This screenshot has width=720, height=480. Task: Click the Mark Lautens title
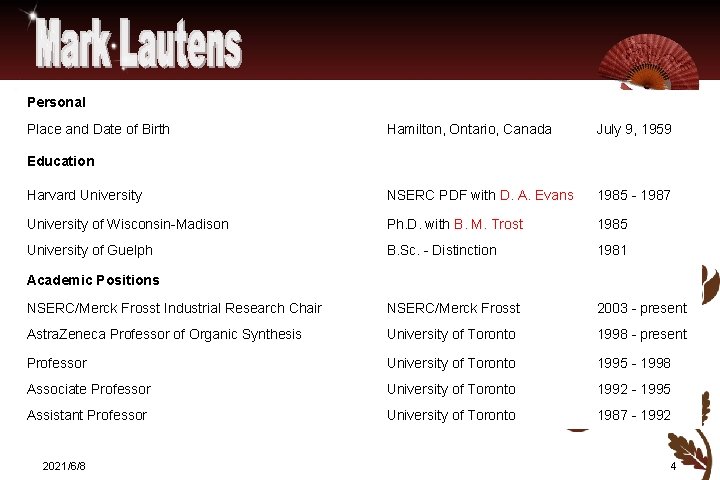(x=139, y=45)
